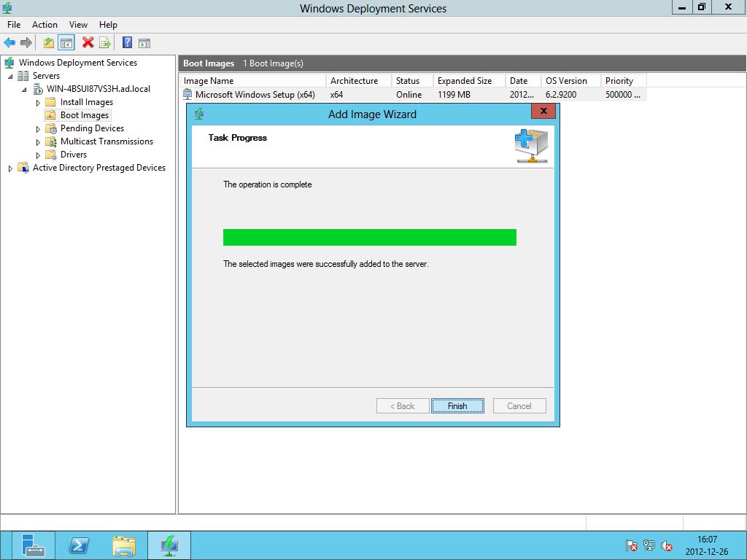Viewport: 747px width, 560px height.
Task: Click the red Delete X toolbar icon
Action: pos(88,43)
